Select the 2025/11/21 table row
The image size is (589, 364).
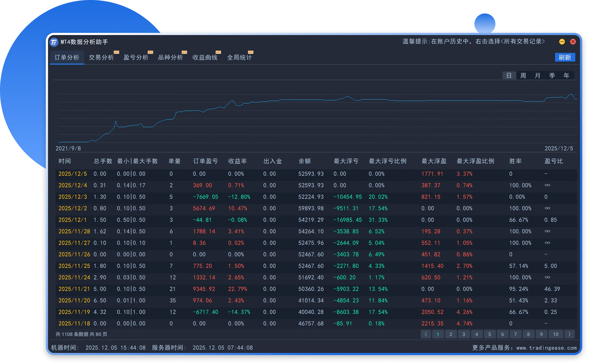(x=74, y=289)
